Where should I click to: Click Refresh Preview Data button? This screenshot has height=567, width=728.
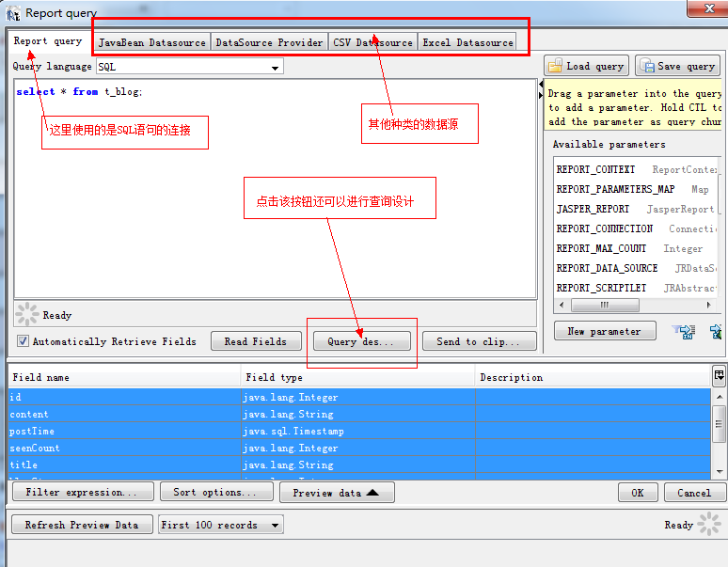pos(82,525)
